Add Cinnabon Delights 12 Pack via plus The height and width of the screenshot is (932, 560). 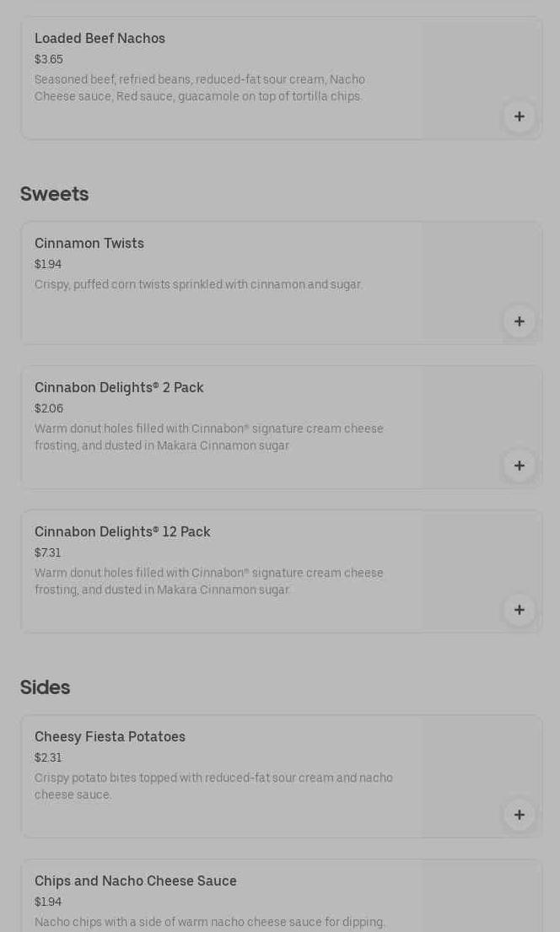(x=519, y=610)
